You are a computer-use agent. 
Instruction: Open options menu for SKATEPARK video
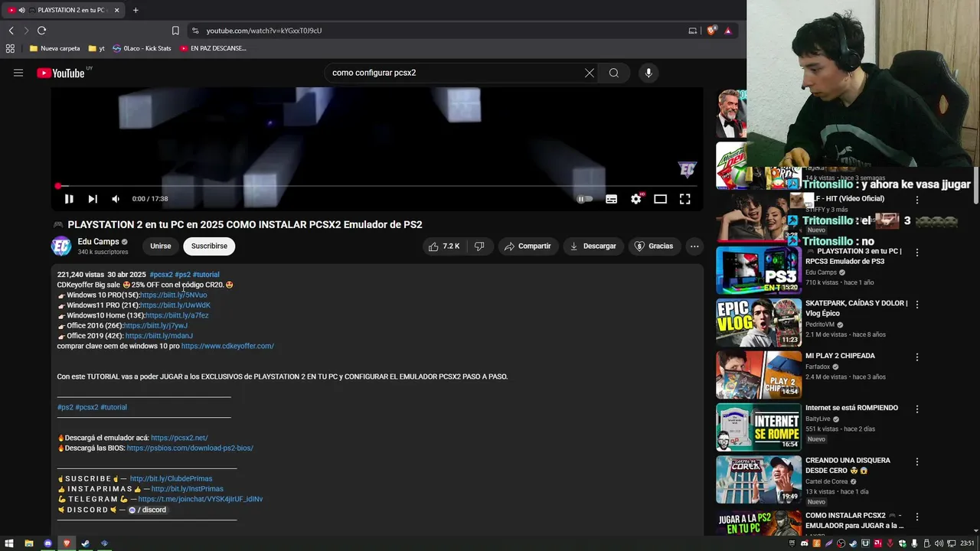917,305
